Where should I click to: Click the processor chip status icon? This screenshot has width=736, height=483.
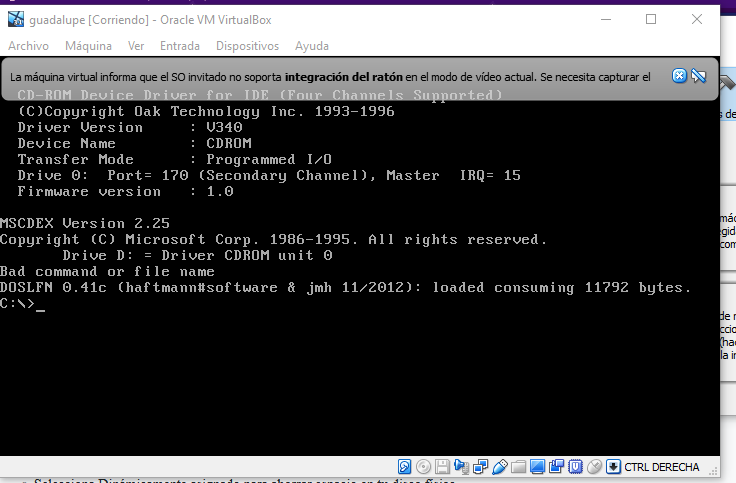(x=575, y=466)
